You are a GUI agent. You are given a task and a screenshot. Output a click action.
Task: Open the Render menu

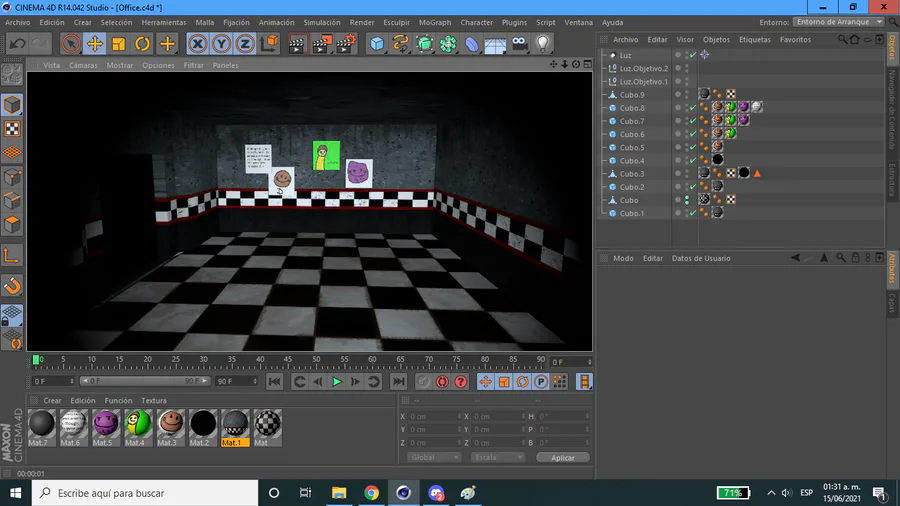(362, 22)
